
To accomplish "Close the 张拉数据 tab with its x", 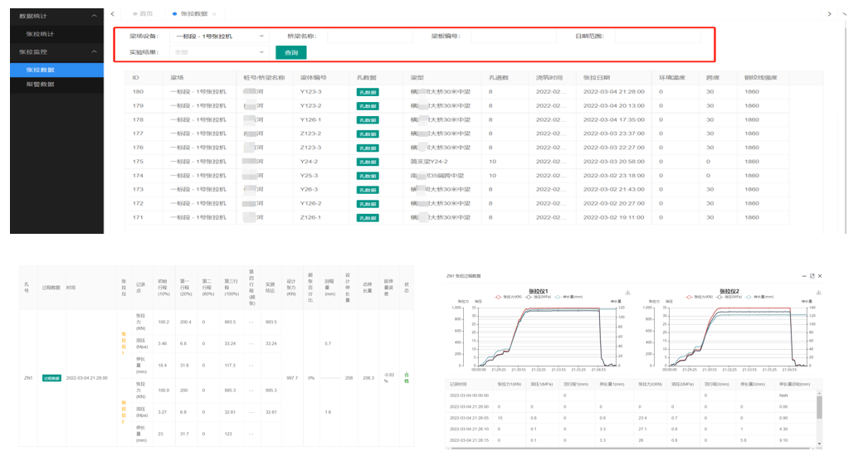I will point(214,14).
